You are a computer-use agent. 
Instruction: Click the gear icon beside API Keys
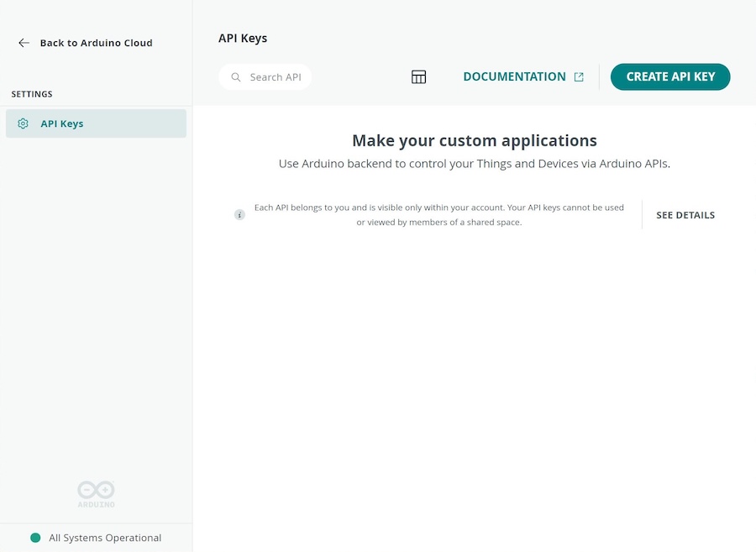pyautogui.click(x=24, y=124)
